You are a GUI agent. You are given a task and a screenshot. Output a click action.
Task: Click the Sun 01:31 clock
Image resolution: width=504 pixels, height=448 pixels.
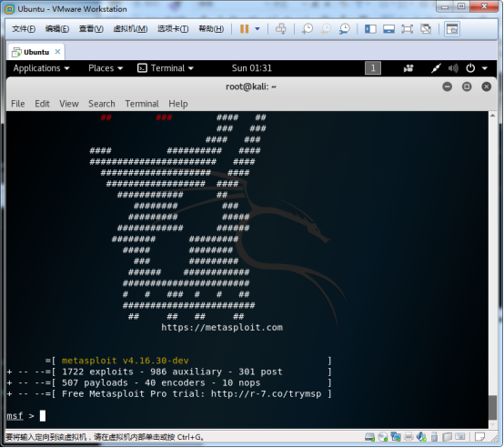tap(252, 68)
